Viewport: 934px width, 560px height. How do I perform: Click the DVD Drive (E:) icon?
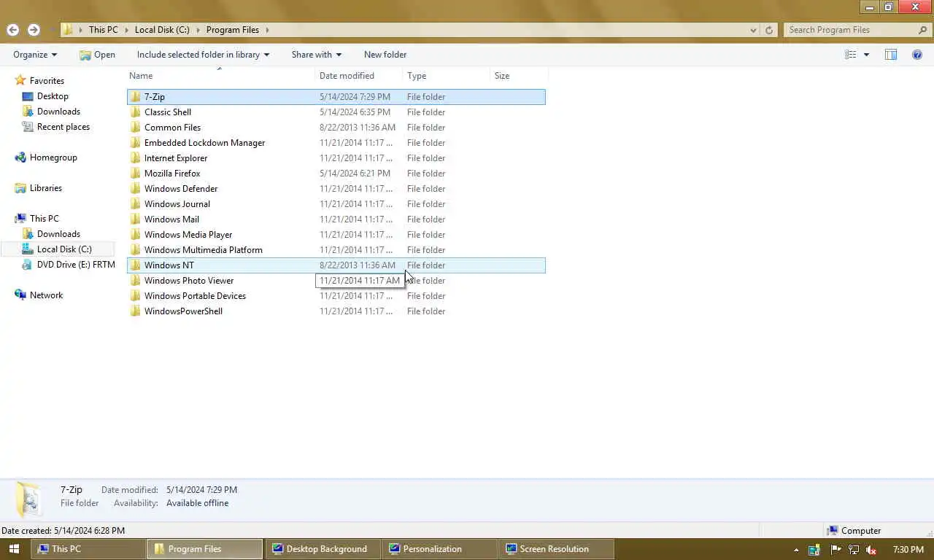[x=28, y=265]
